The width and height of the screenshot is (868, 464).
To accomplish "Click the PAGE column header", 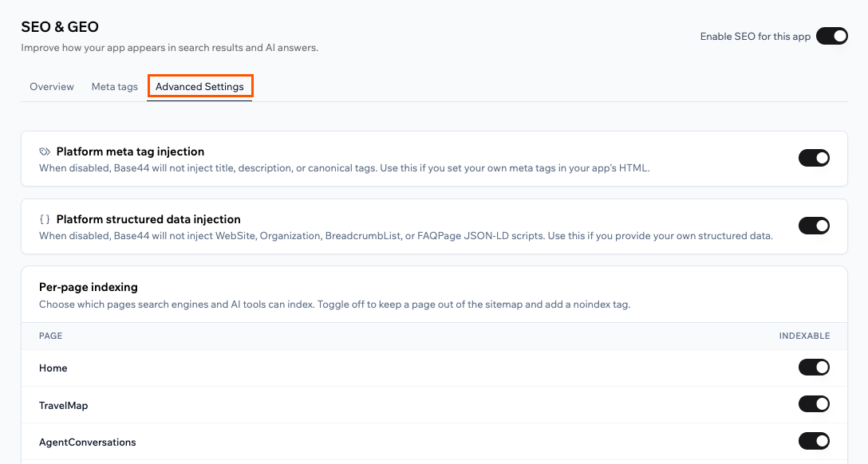I will [x=50, y=336].
